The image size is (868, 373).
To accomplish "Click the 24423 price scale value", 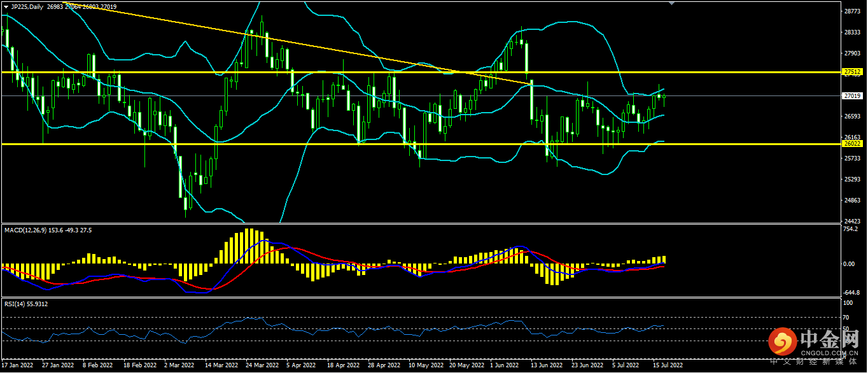I will (x=851, y=222).
